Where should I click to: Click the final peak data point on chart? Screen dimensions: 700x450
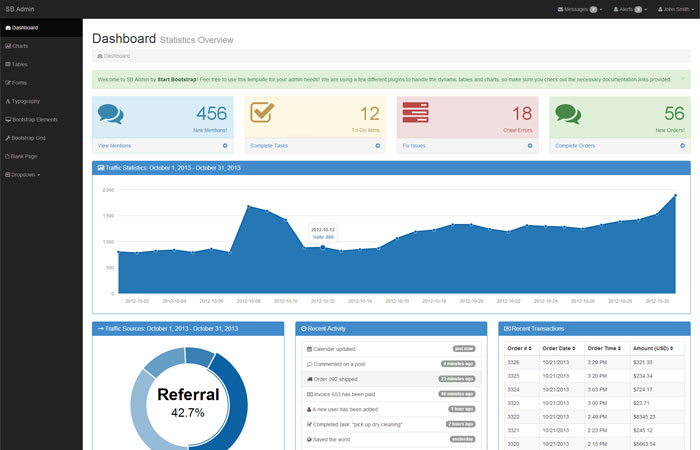(x=675, y=196)
